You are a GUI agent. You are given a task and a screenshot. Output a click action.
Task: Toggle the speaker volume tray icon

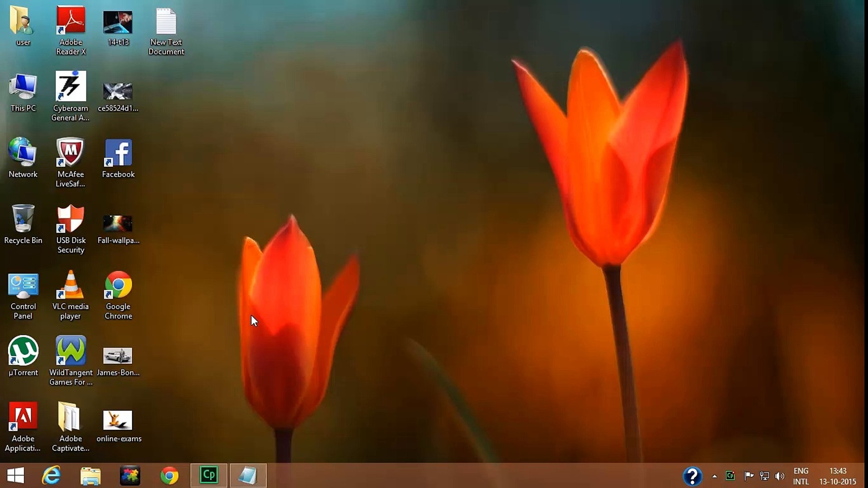coord(781,475)
